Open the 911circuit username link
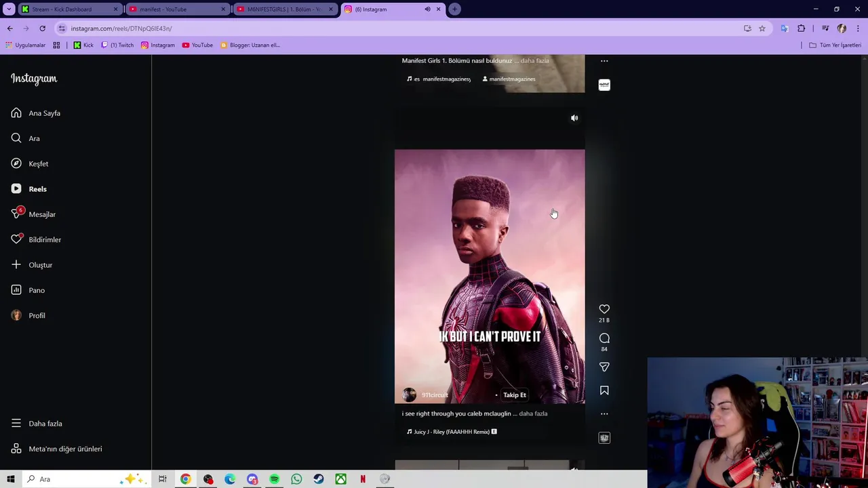This screenshot has height=488, width=868. (x=435, y=395)
